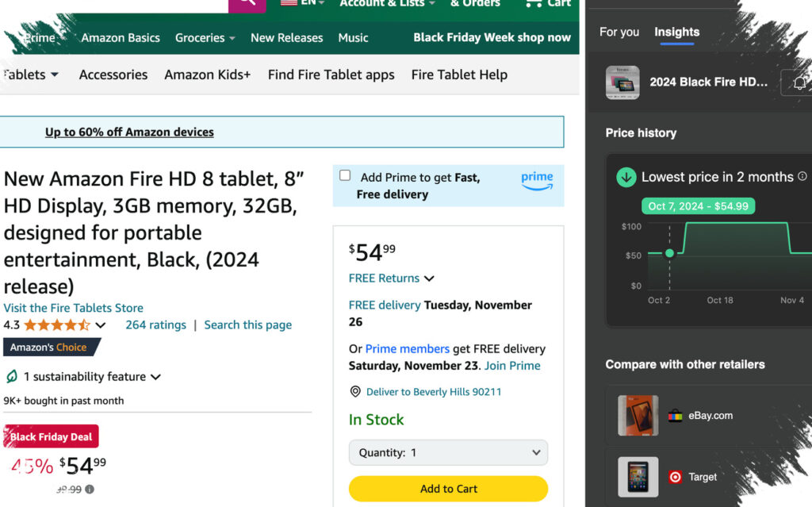Screen dimensions: 812x507
Task: Open Music nav item
Action: (x=353, y=38)
